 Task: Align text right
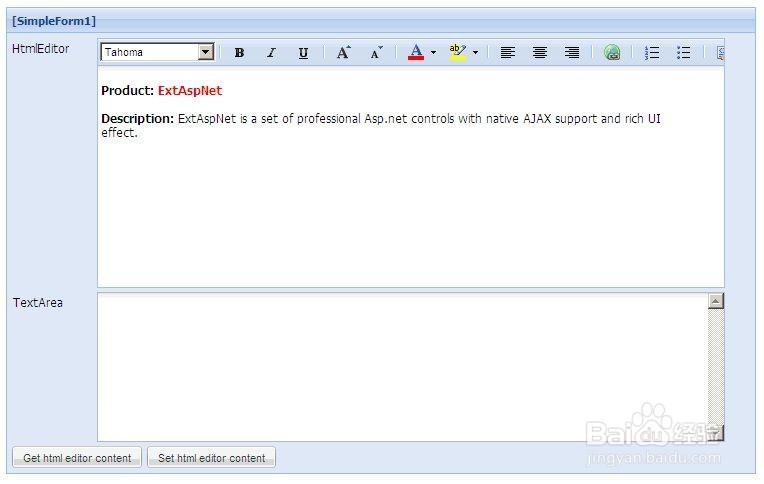coord(572,53)
